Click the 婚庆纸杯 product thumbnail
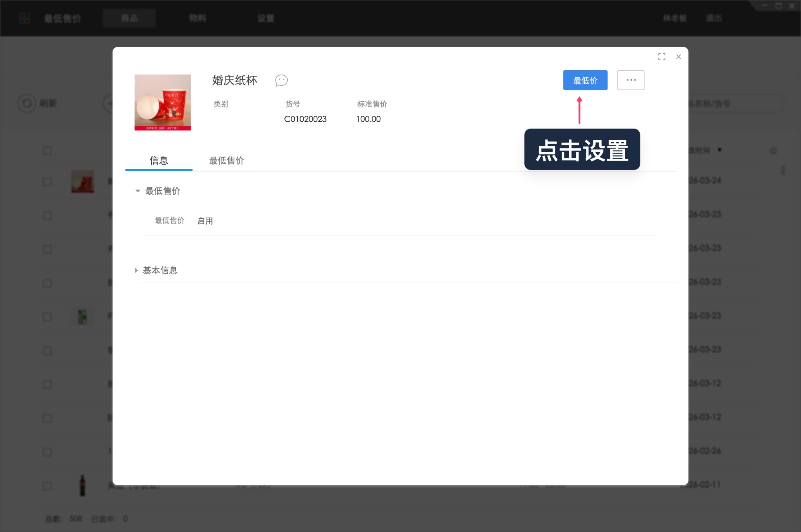Image resolution: width=801 pixels, height=532 pixels. coord(163,102)
